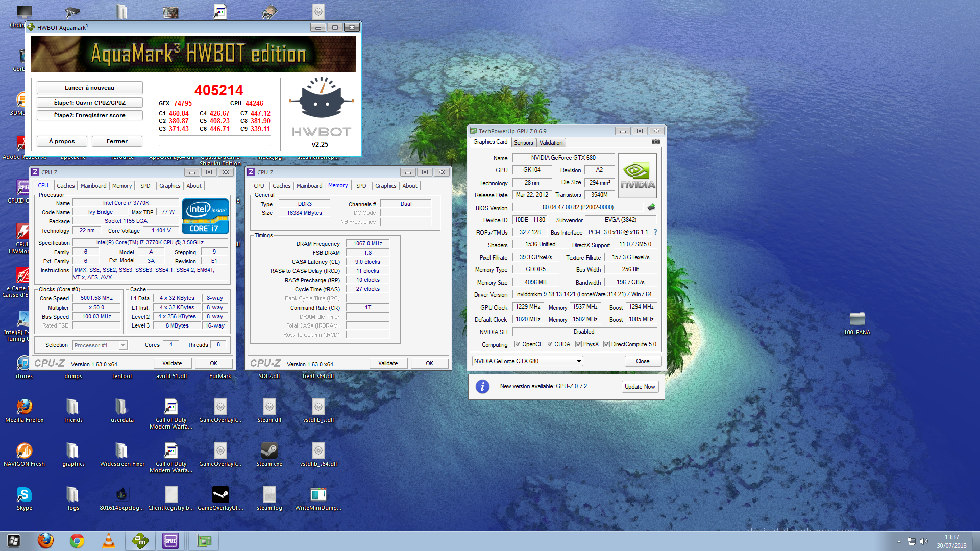This screenshot has height=551, width=980.
Task: Show hidden system tray icons
Action: click(x=899, y=541)
